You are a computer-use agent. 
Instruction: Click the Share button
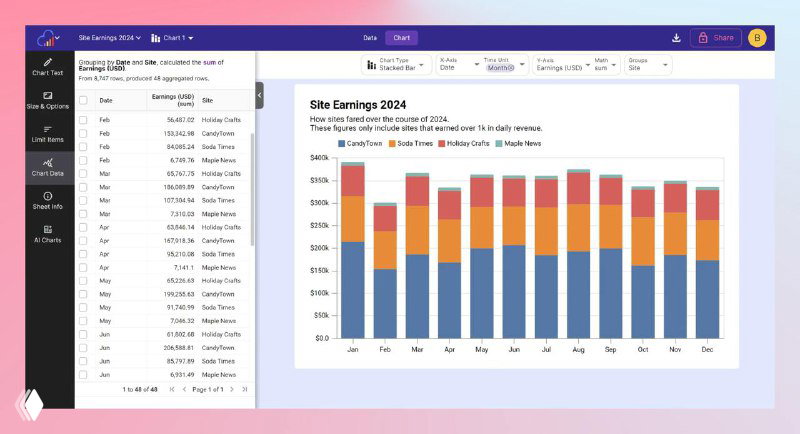(x=716, y=38)
